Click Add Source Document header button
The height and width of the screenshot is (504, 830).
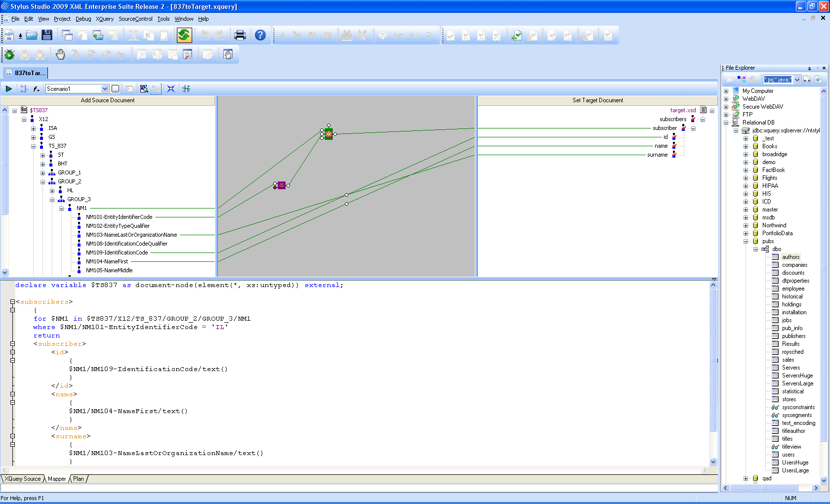pyautogui.click(x=108, y=100)
